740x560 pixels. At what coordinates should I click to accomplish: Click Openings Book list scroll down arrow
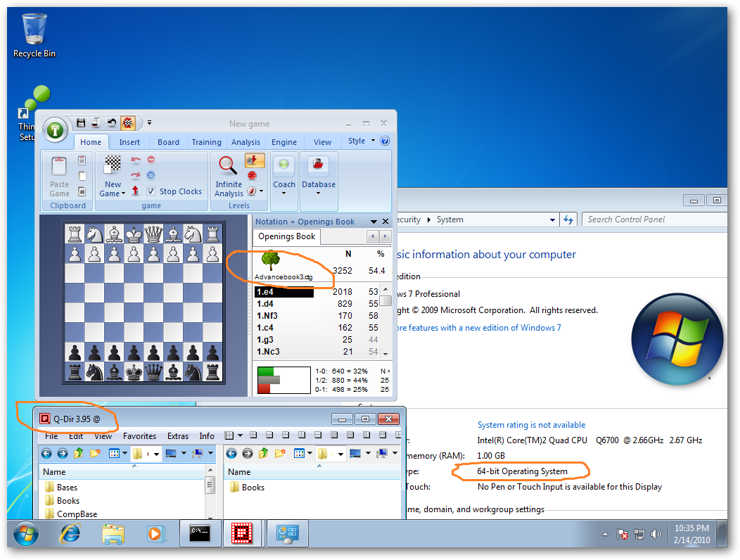[385, 354]
